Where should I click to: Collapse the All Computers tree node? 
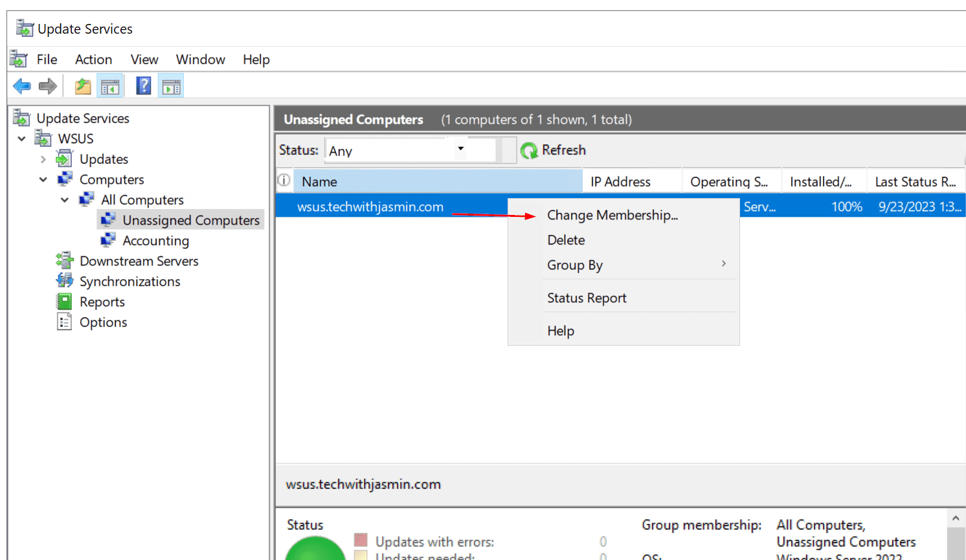click(x=65, y=199)
